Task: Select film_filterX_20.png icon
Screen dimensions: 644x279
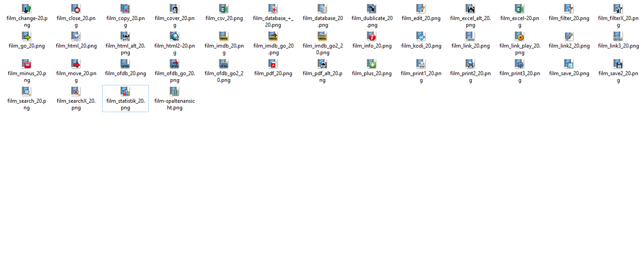Action: (x=618, y=8)
